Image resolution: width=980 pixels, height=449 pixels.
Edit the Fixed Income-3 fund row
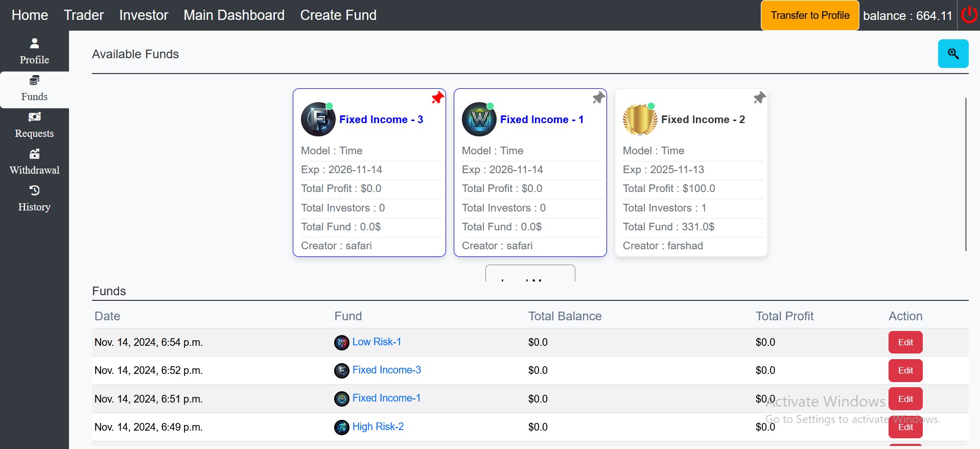coord(905,370)
